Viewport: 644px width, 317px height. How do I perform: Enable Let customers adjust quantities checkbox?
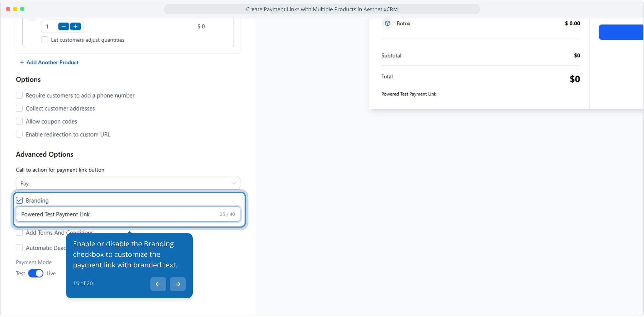(45, 40)
